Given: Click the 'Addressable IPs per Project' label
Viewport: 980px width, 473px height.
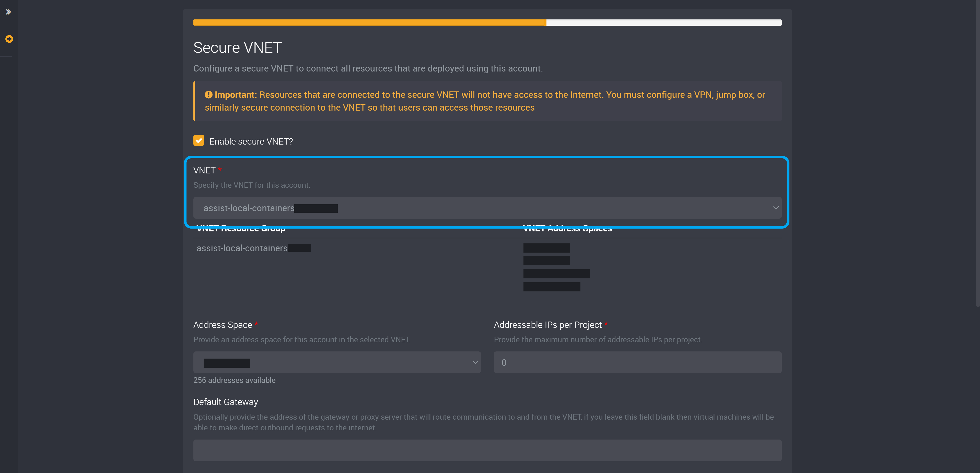Looking at the screenshot, I should [x=548, y=325].
